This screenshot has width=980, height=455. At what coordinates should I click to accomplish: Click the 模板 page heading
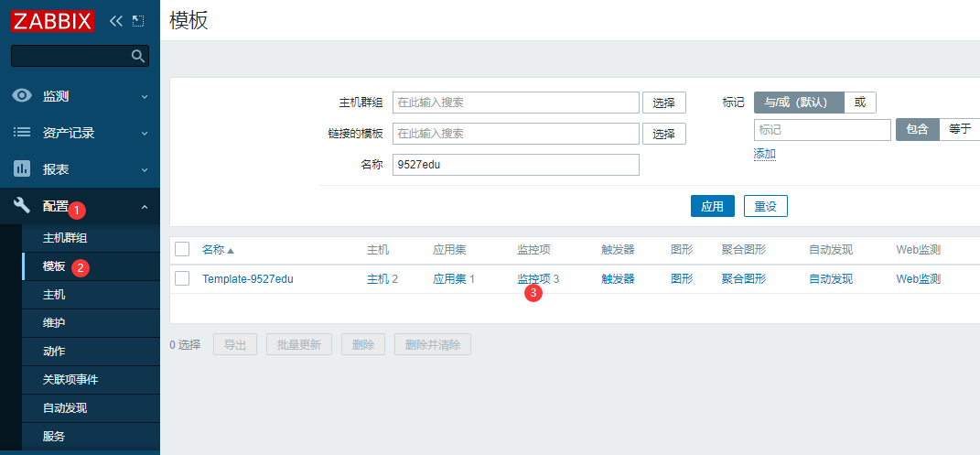[189, 21]
